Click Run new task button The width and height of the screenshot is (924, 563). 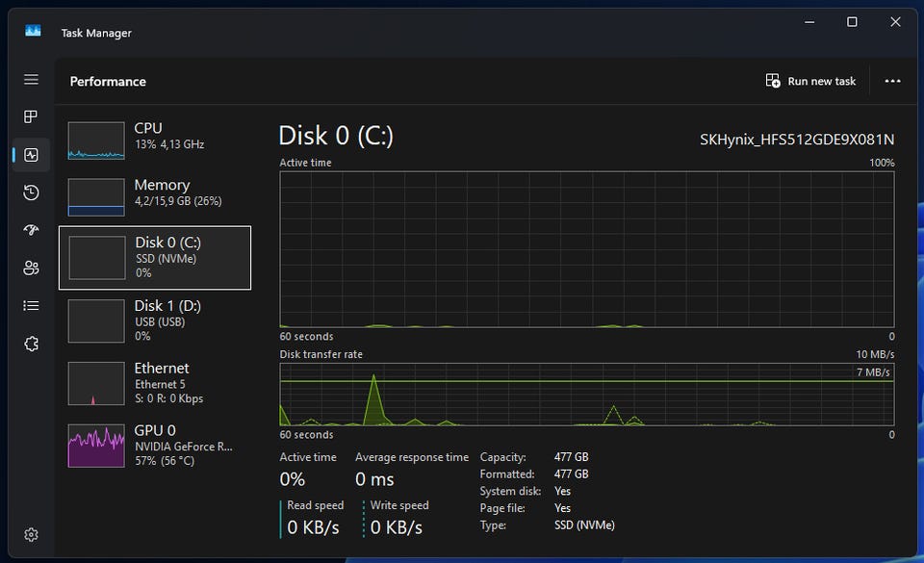click(x=810, y=81)
